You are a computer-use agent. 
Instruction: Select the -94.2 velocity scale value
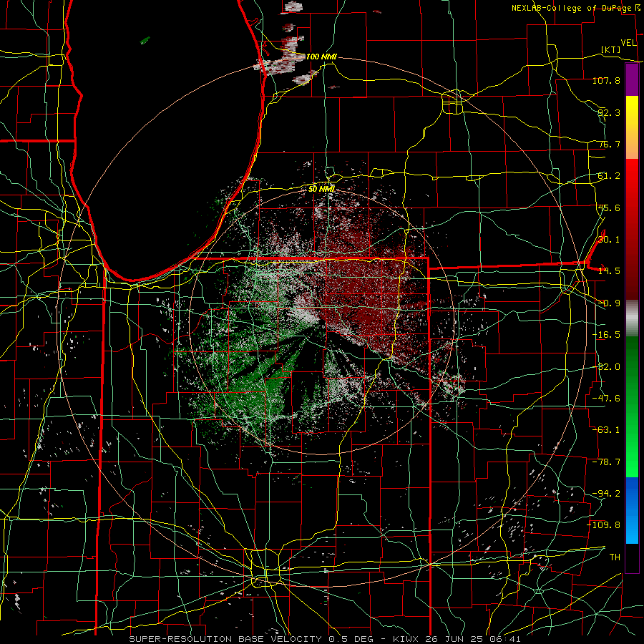tap(606, 494)
